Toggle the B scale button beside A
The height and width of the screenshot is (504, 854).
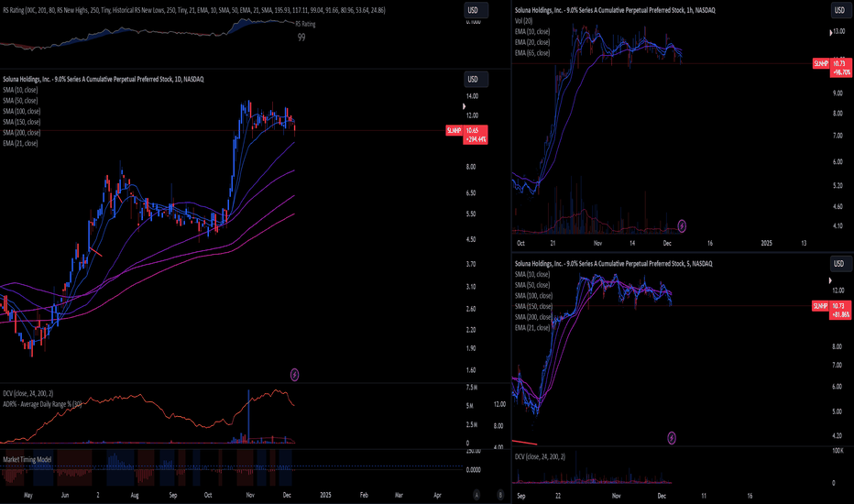[500, 495]
